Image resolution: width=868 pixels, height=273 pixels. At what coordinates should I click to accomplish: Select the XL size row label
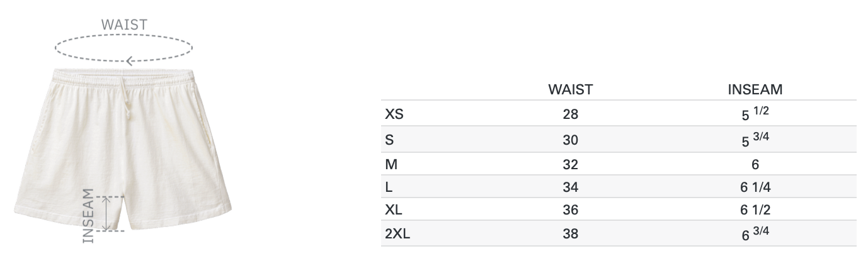pyautogui.click(x=394, y=210)
